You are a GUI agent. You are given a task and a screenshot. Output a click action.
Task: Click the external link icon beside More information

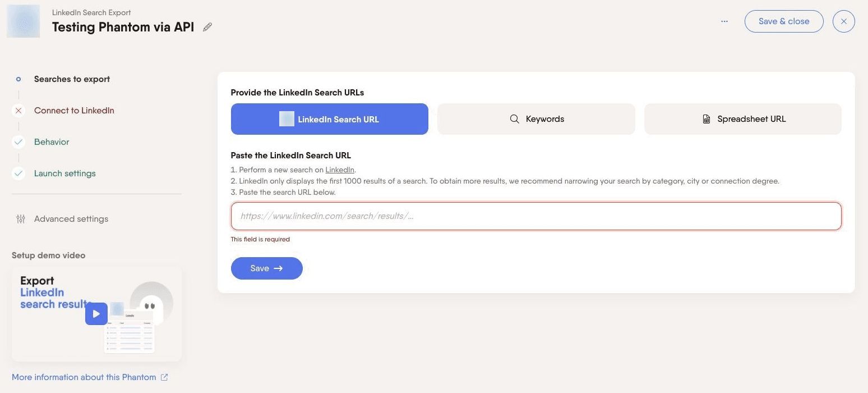click(x=164, y=377)
